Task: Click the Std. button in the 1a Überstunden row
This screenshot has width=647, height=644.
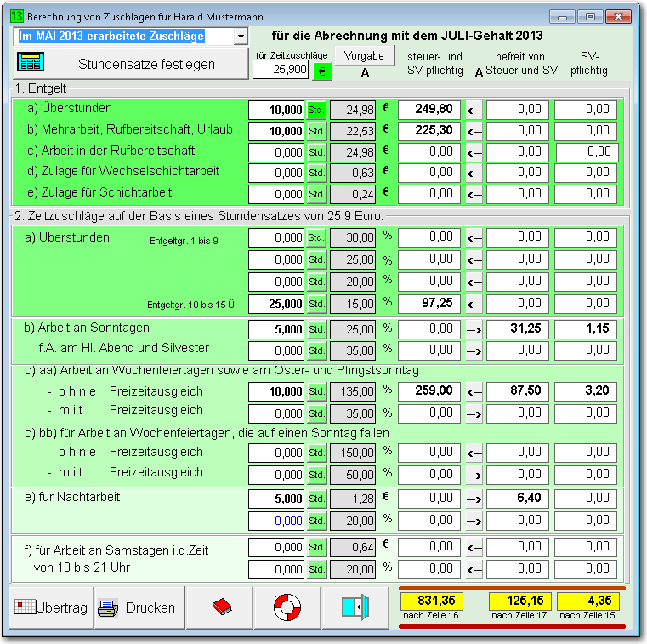Action: point(316,111)
